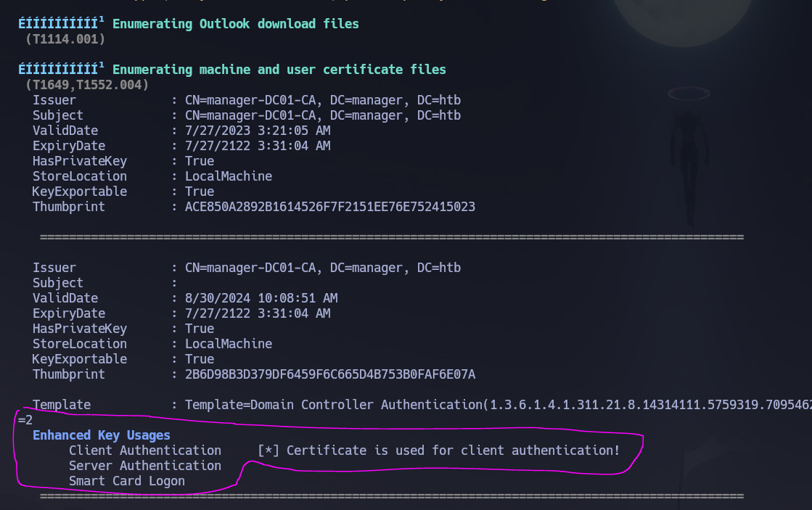Viewport: 812px width, 510px height.
Task: Click the second certificate Thumbprint starting 2B6D98
Action: (330, 374)
